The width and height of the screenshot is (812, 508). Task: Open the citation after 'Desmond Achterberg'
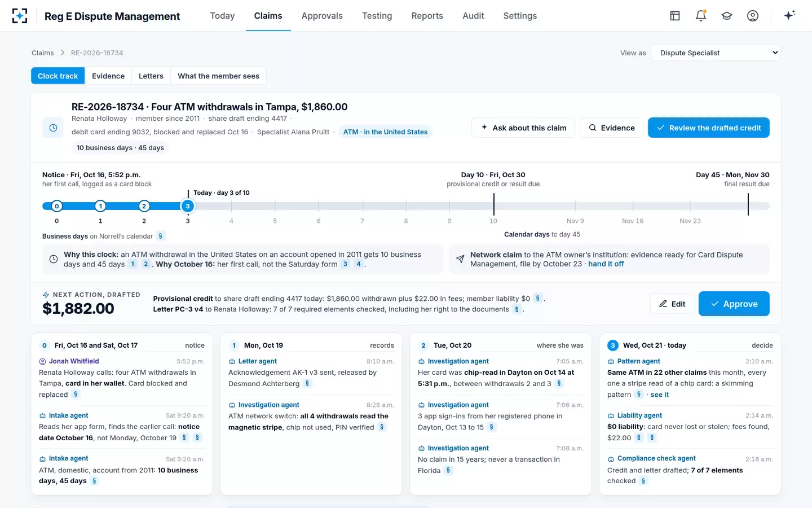[x=307, y=384]
